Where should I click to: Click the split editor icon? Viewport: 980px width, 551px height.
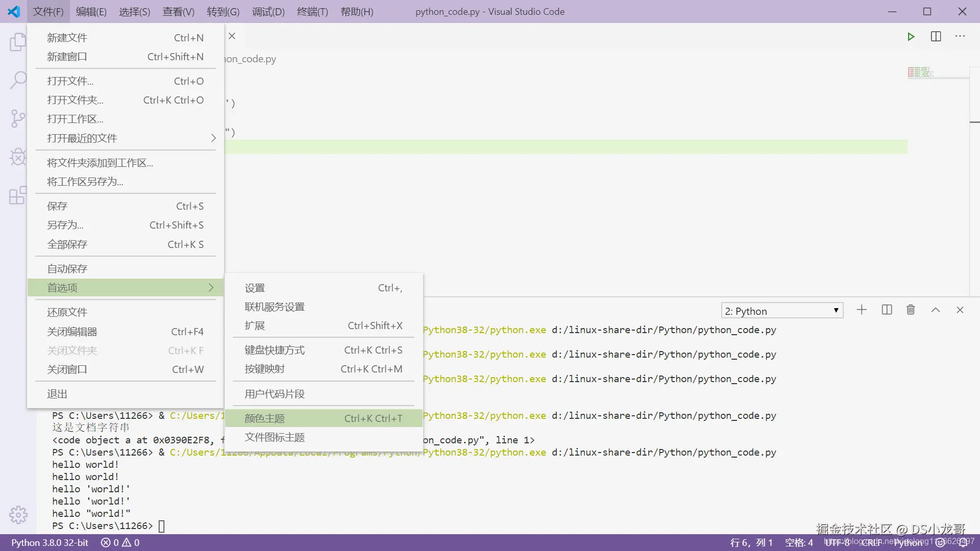(936, 37)
